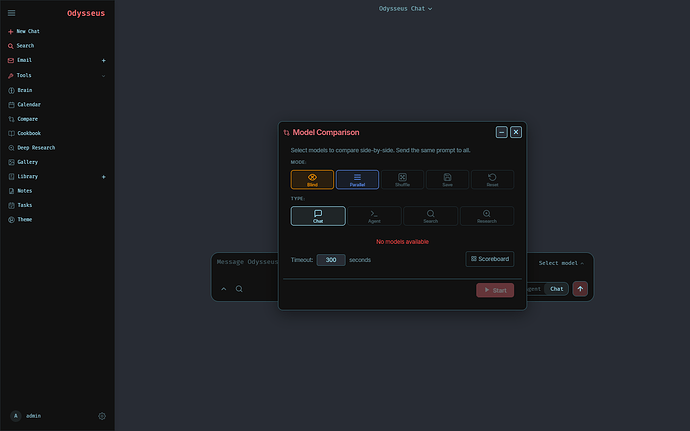Expand the upward chevron in chat box
The height and width of the screenshot is (431, 690).
point(224,289)
